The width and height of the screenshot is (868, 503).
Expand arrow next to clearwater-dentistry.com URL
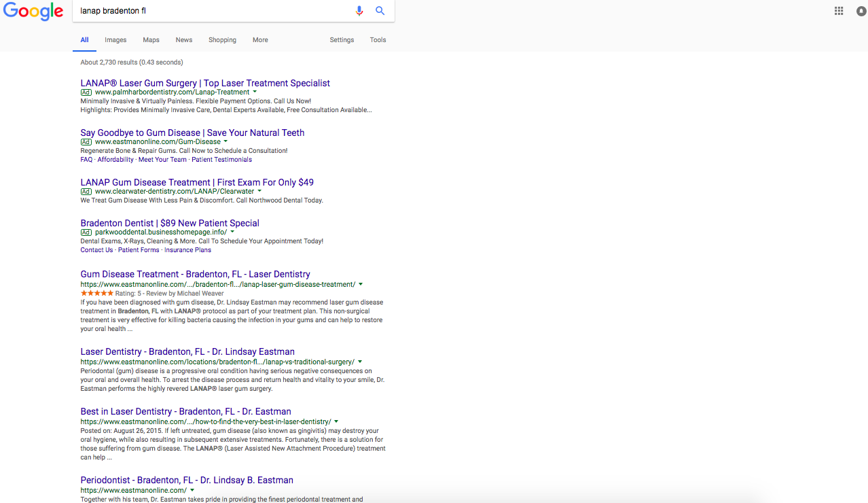(x=259, y=191)
